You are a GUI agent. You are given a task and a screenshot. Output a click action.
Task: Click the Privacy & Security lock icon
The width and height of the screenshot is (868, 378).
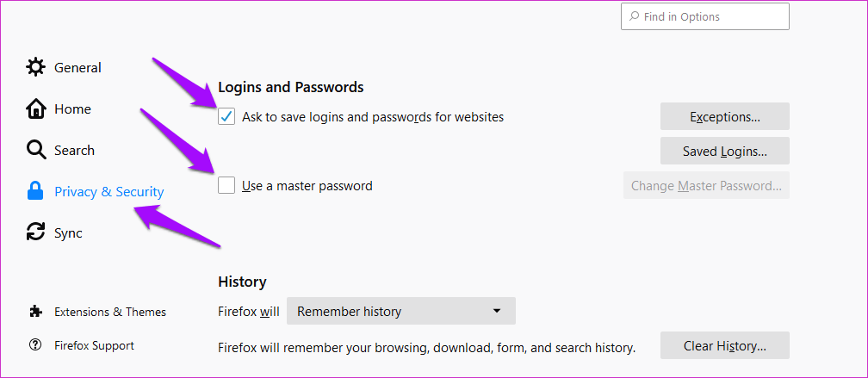[35, 191]
